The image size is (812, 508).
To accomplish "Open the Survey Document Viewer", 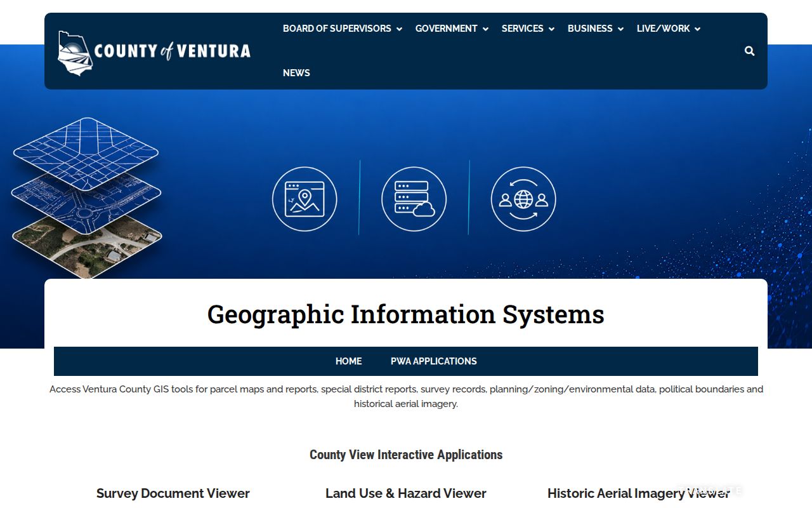I will point(173,493).
